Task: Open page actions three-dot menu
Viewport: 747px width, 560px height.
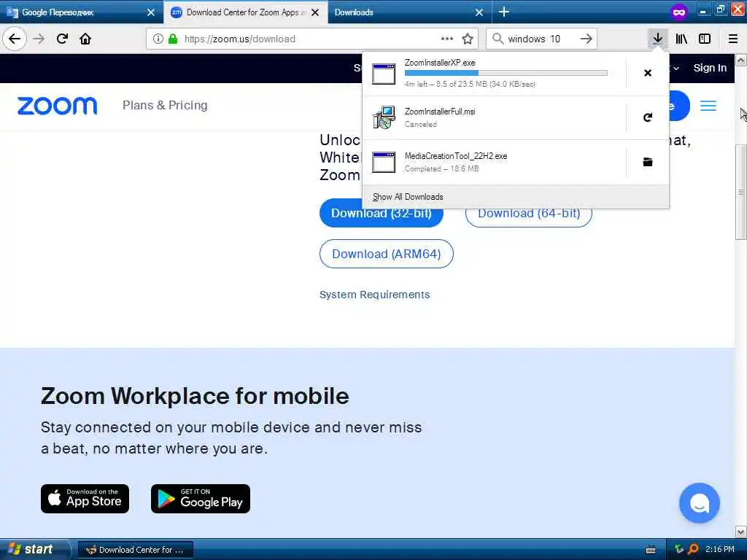Action: [447, 39]
